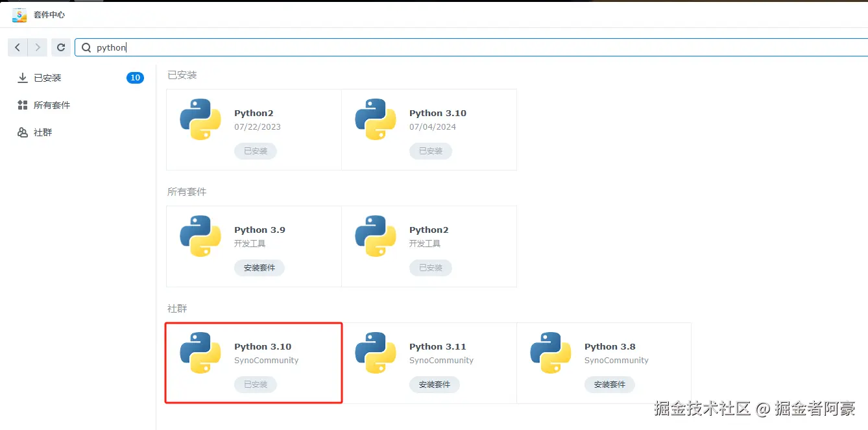Click the 社群 section heading in results
The height and width of the screenshot is (430, 868).
click(177, 309)
